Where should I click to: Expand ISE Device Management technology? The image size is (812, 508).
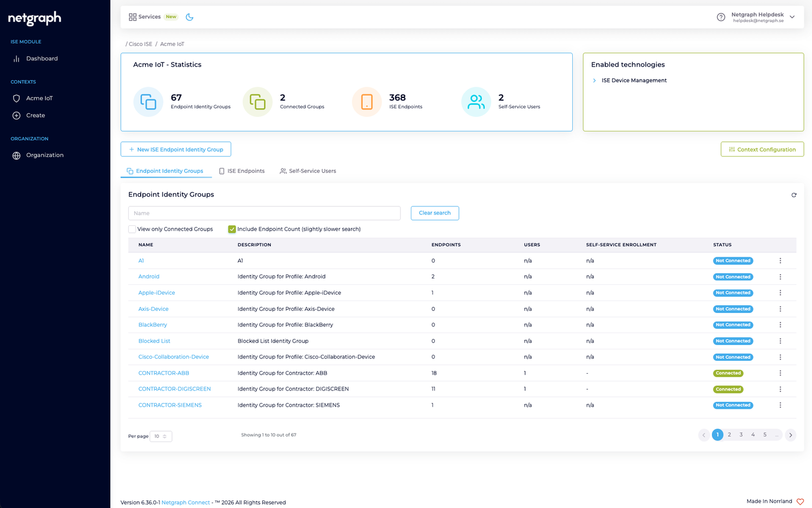point(594,81)
